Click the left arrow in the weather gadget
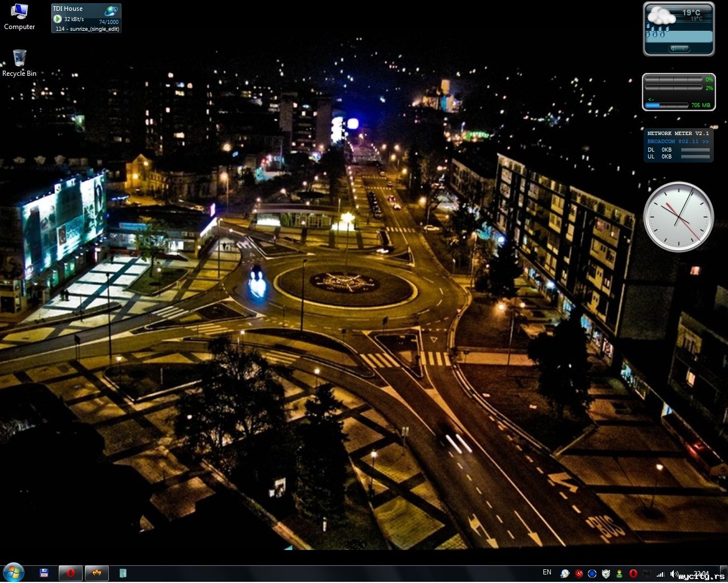This screenshot has width=728, height=583. coord(673,48)
